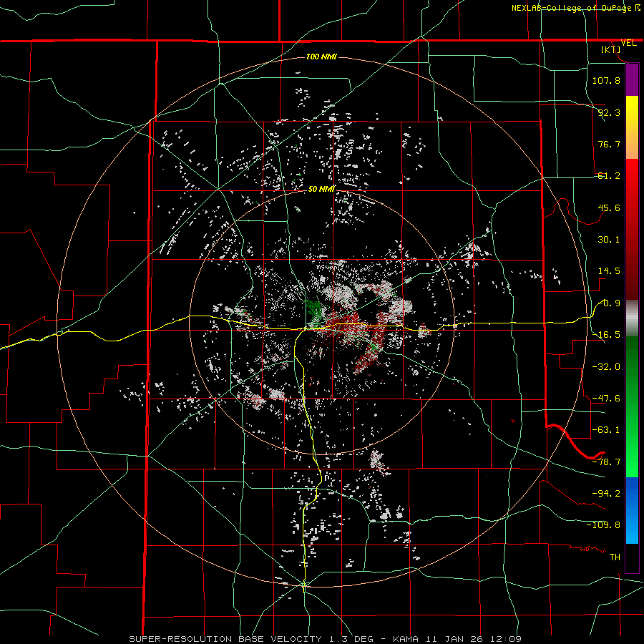
Task: Select the 76.7 scale value
Action: (x=609, y=144)
